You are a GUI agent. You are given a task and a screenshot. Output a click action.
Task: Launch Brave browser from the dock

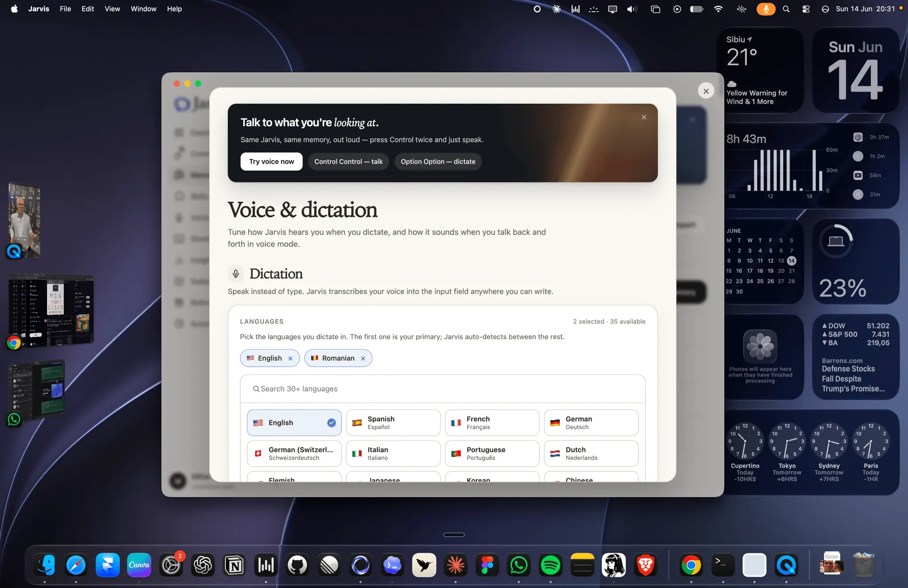(646, 565)
